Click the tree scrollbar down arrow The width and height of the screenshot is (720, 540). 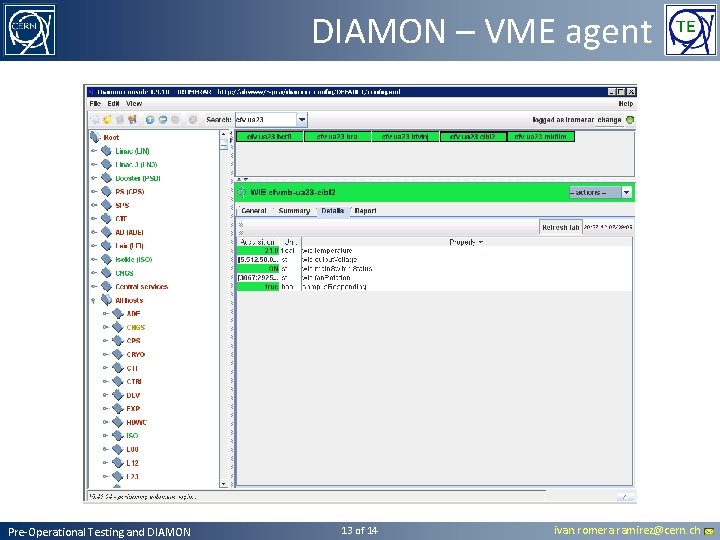pos(224,484)
